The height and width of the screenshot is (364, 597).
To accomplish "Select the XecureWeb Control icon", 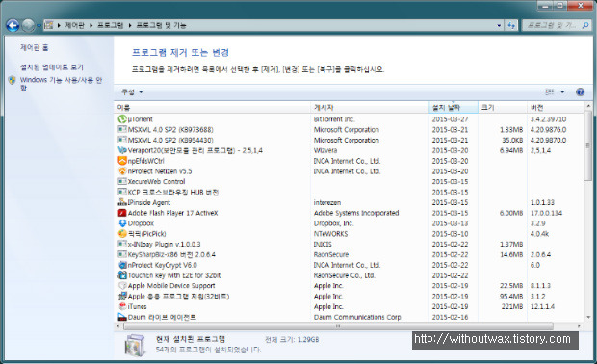I will (122, 182).
